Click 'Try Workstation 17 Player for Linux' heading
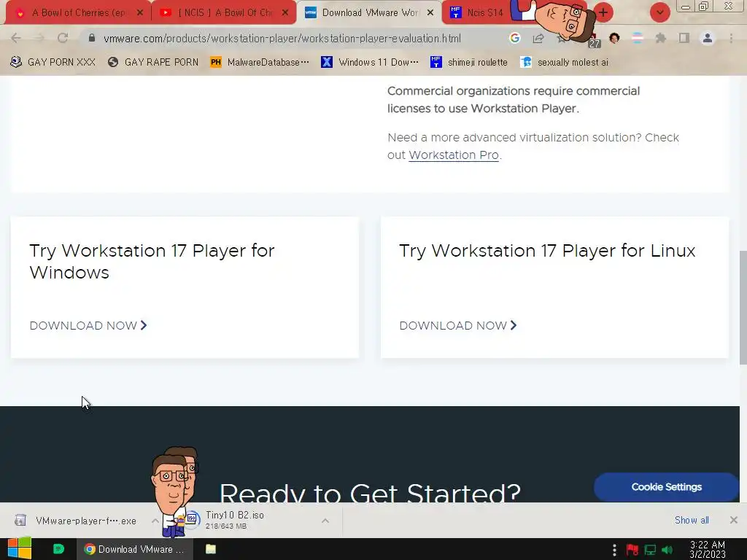The width and height of the screenshot is (747, 560). pos(547,251)
